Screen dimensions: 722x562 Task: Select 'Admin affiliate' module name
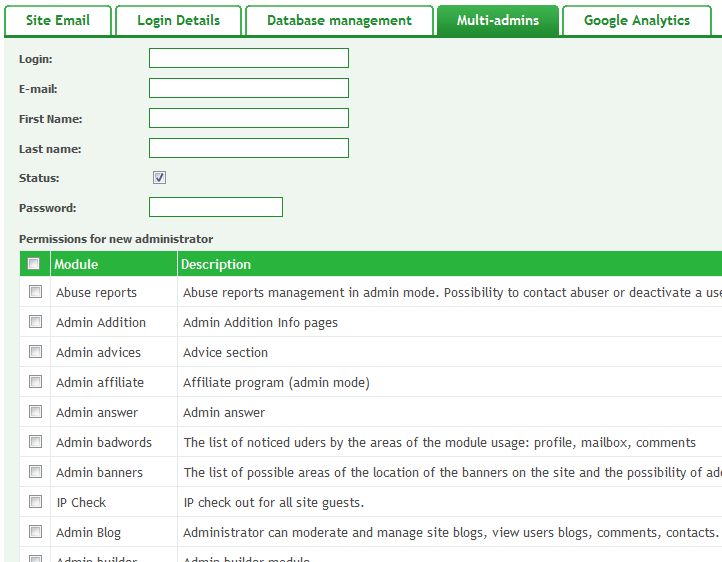click(100, 382)
